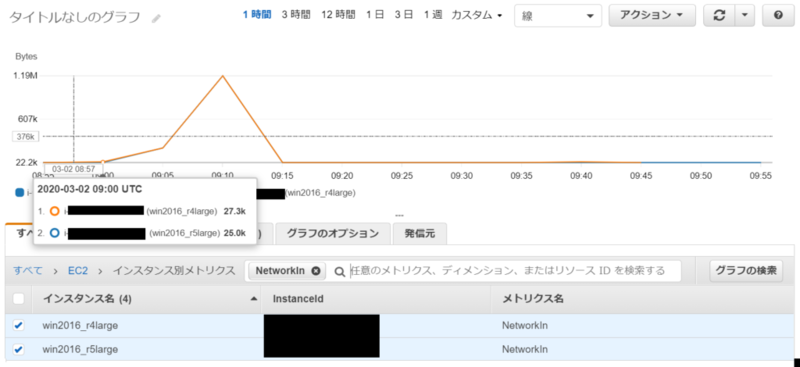Click the (win2016_r4large) legend label under the graph
This screenshot has height=367, width=800.
[x=320, y=193]
